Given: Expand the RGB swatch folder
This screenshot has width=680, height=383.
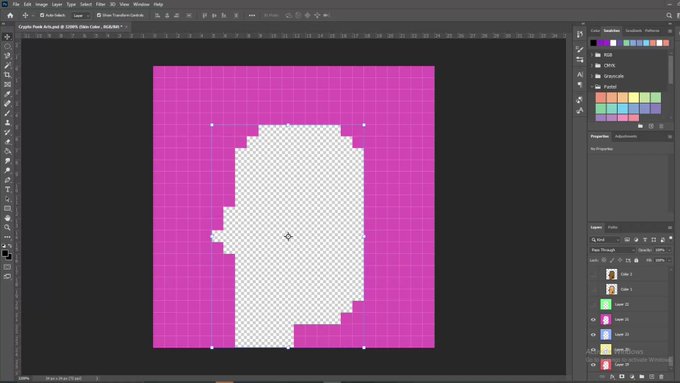Looking at the screenshot, I should (x=592, y=55).
